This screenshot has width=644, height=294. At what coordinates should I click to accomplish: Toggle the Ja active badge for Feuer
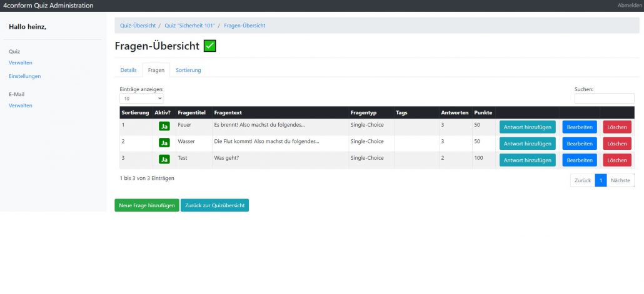click(164, 126)
